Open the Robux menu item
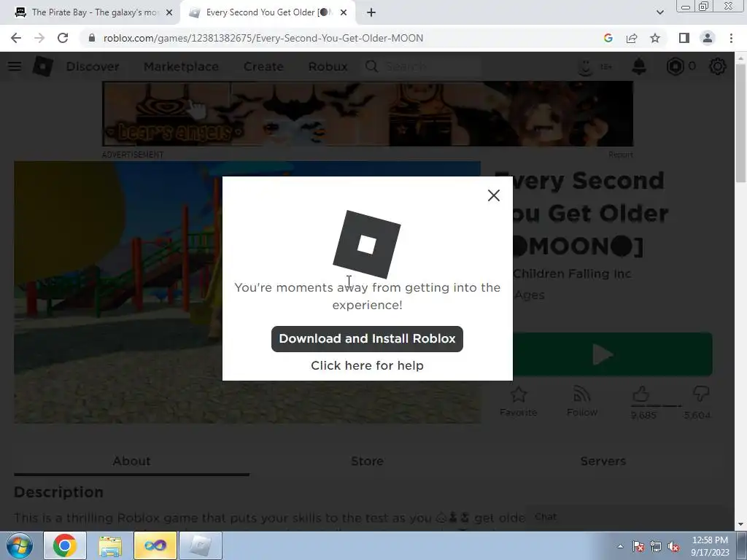The width and height of the screenshot is (747, 560). [x=328, y=66]
